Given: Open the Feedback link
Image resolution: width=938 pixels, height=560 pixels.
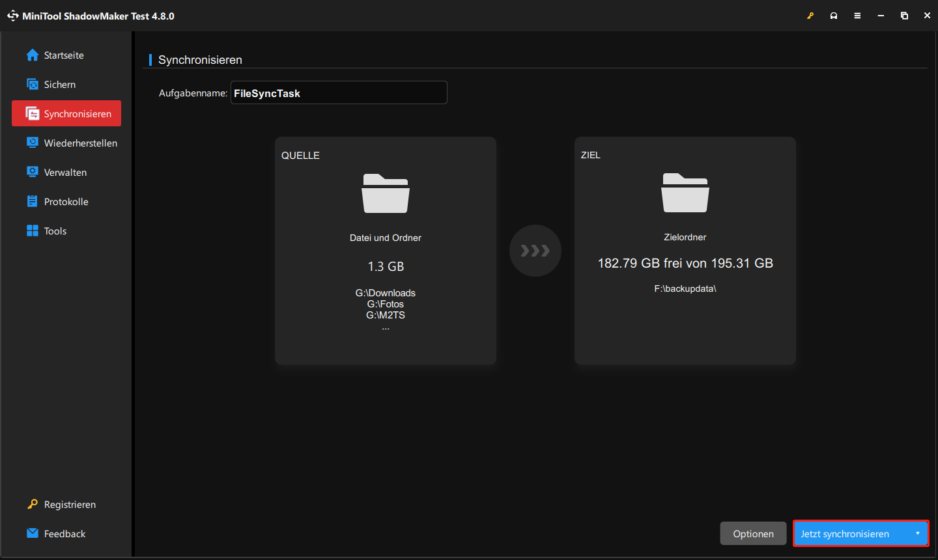Looking at the screenshot, I should click(x=66, y=534).
